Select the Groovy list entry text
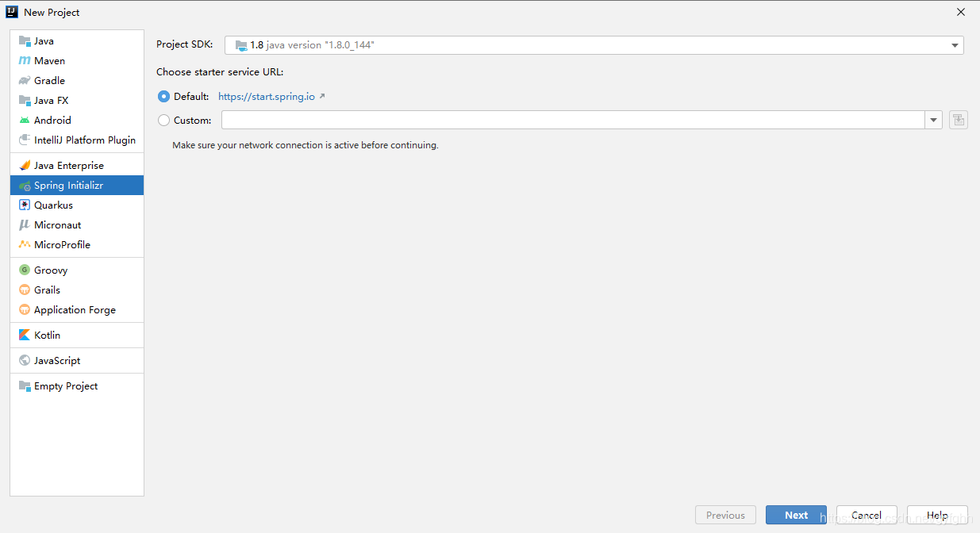 pyautogui.click(x=51, y=270)
